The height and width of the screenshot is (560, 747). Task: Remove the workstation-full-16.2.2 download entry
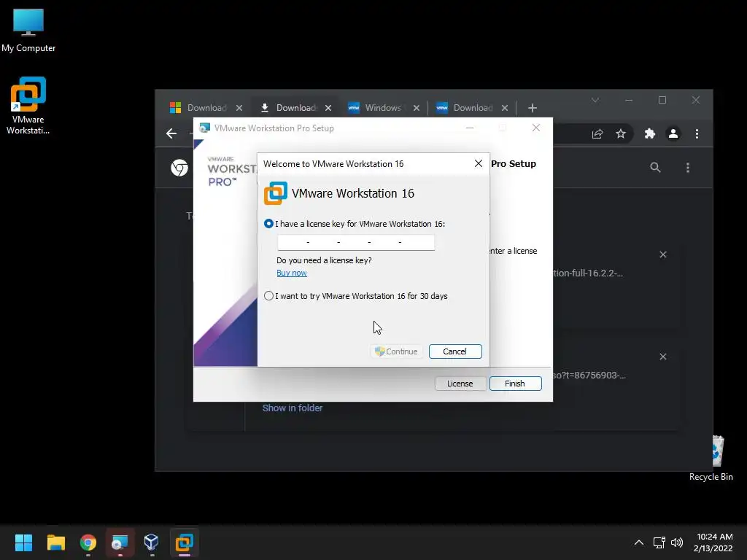pos(662,254)
